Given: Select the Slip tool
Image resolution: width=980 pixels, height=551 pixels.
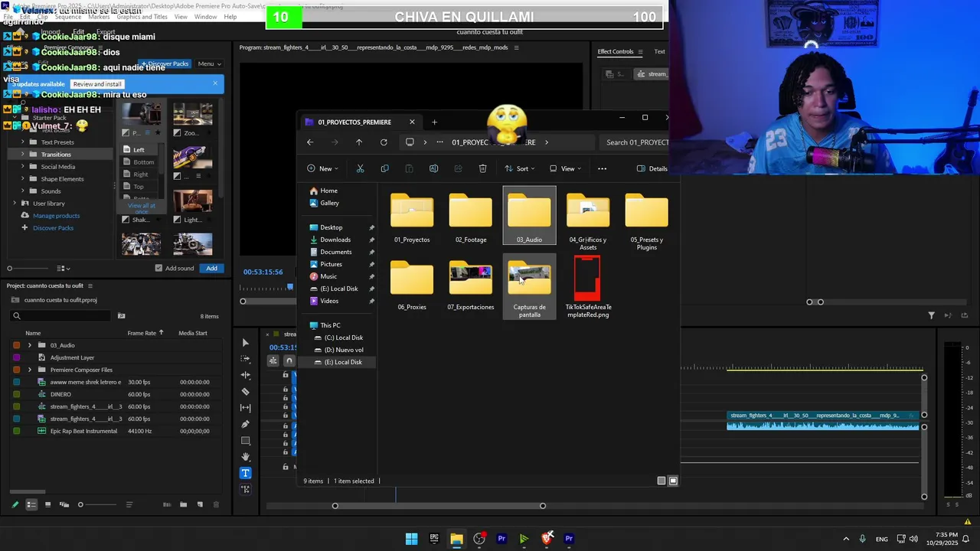Looking at the screenshot, I should (x=245, y=408).
